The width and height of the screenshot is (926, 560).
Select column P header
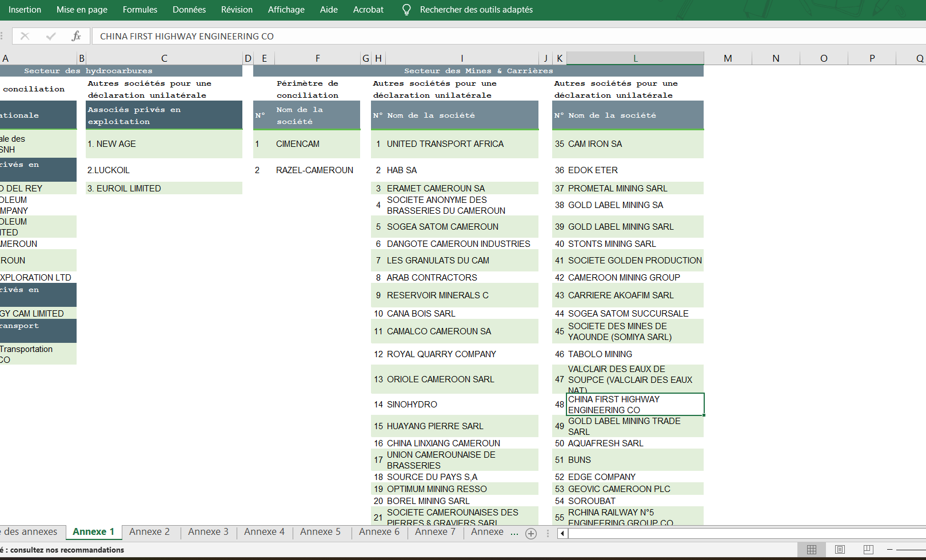[x=872, y=58]
